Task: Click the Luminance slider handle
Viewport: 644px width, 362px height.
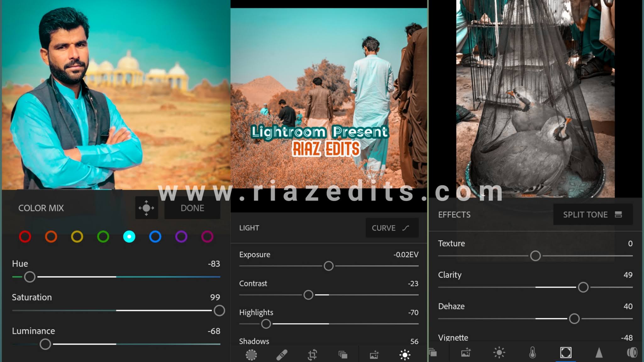Action: point(45,344)
